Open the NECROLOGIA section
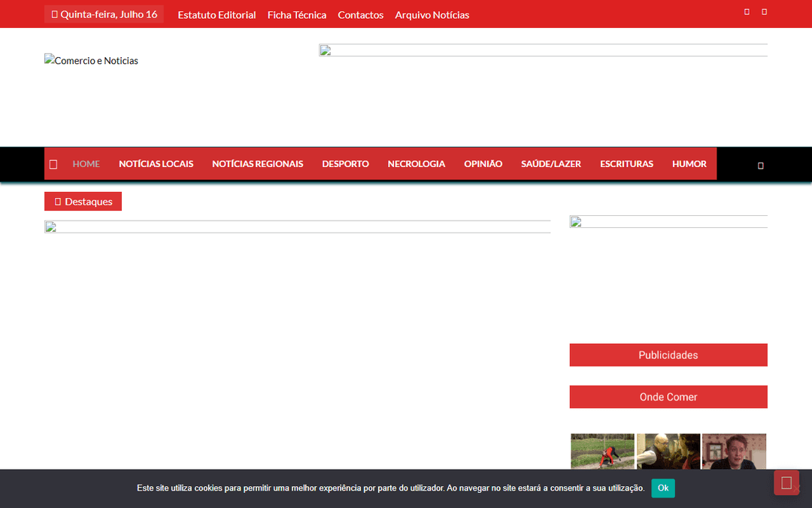812x508 pixels. [x=417, y=164]
